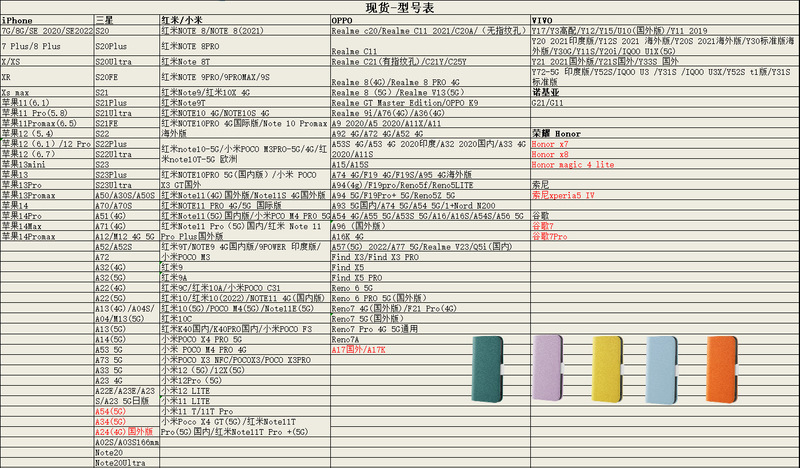Click the yellow phone case image
Image resolution: width=800 pixels, height=468 pixels.
[x=607, y=370]
